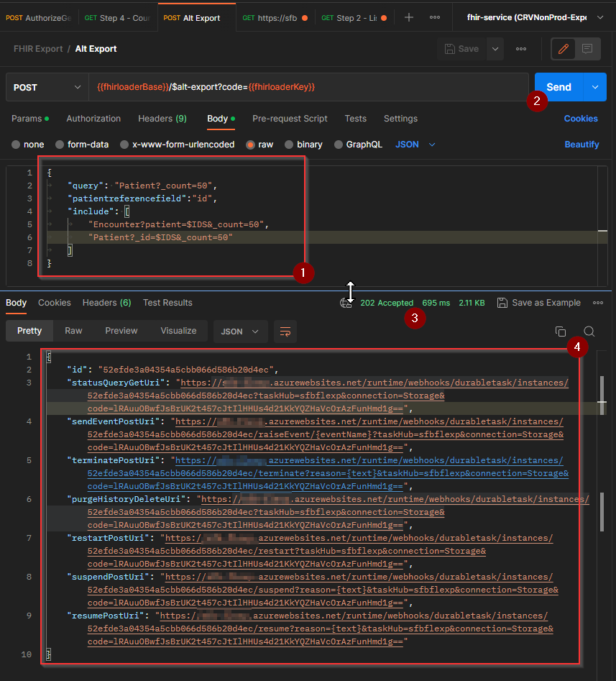
Task: Click the Alt Export breadcrumb title
Action: (x=96, y=49)
